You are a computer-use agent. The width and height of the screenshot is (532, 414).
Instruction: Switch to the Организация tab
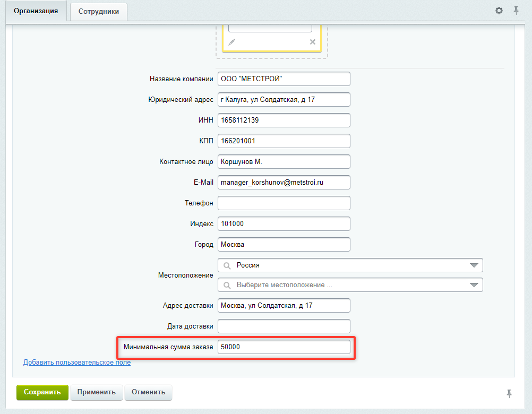36,11
